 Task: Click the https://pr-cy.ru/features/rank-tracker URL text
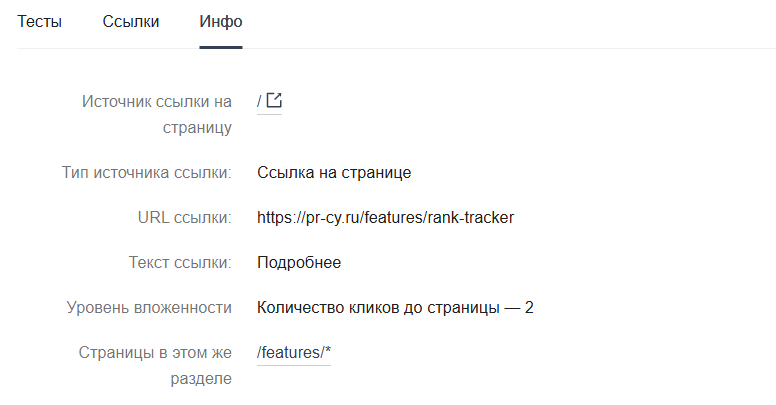(x=386, y=217)
